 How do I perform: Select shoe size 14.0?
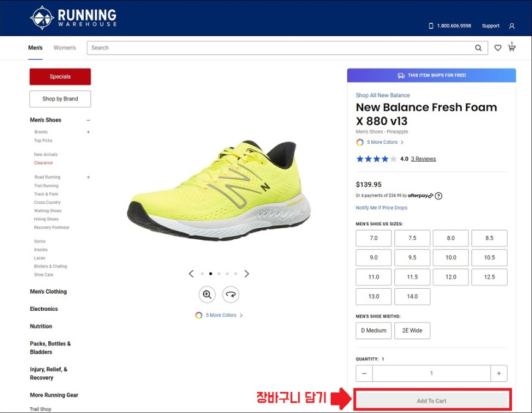pyautogui.click(x=412, y=297)
